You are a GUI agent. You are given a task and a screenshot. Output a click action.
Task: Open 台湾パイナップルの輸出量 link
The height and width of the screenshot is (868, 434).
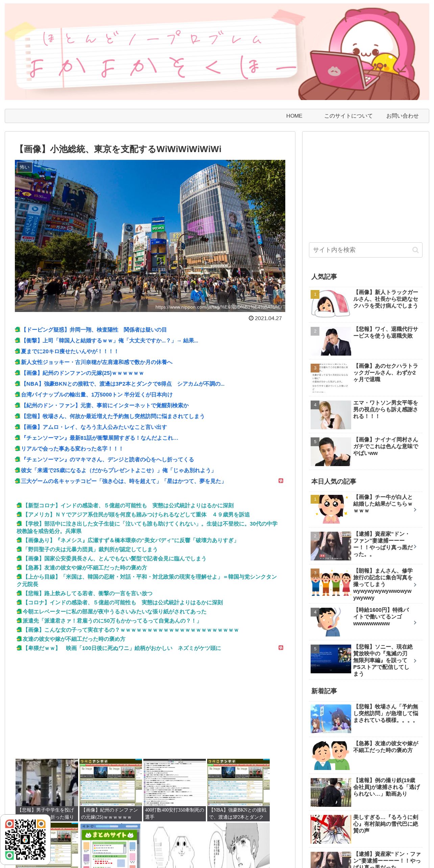coord(97,394)
